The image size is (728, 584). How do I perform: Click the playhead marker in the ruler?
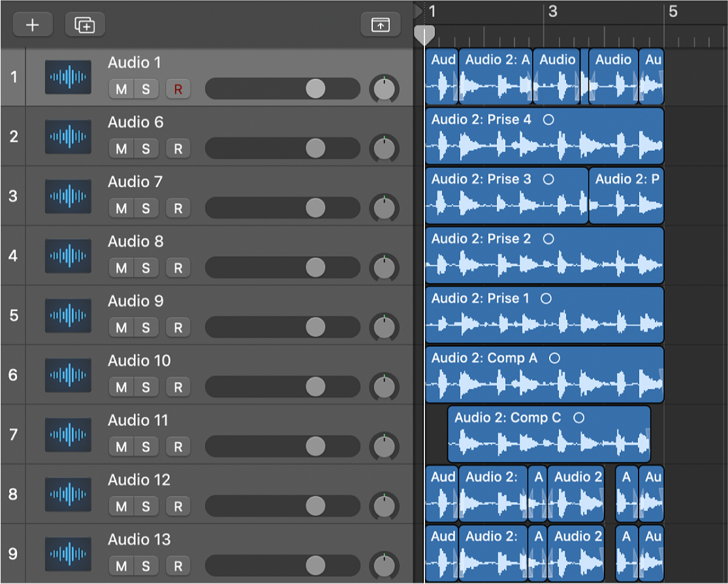pyautogui.click(x=424, y=34)
